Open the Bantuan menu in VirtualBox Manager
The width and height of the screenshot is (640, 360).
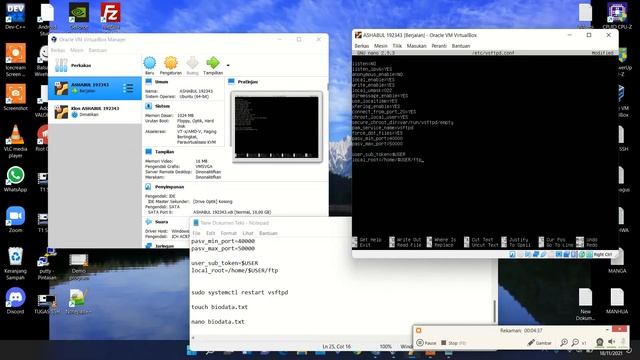point(98,50)
